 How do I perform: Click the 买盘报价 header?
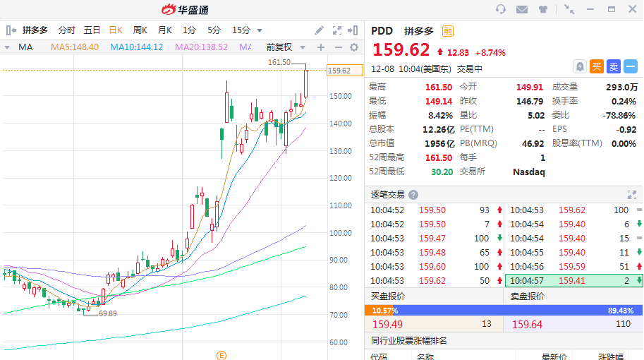pos(388,296)
